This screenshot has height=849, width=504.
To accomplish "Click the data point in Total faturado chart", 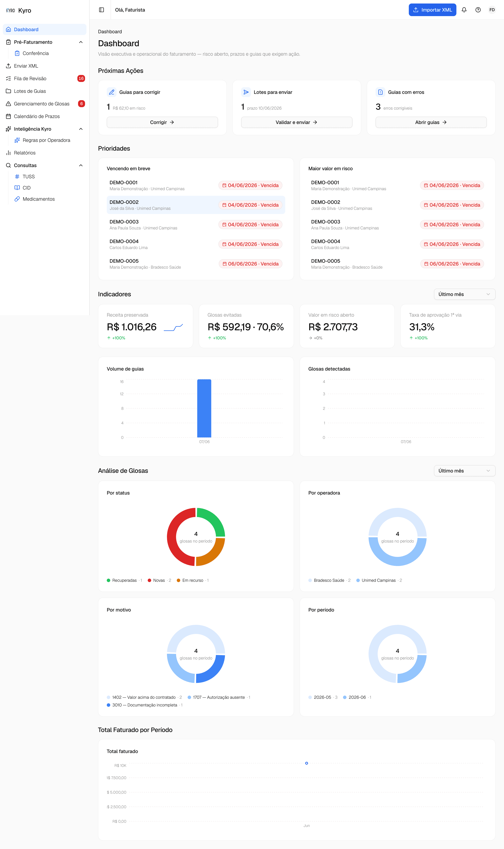I will [306, 763].
